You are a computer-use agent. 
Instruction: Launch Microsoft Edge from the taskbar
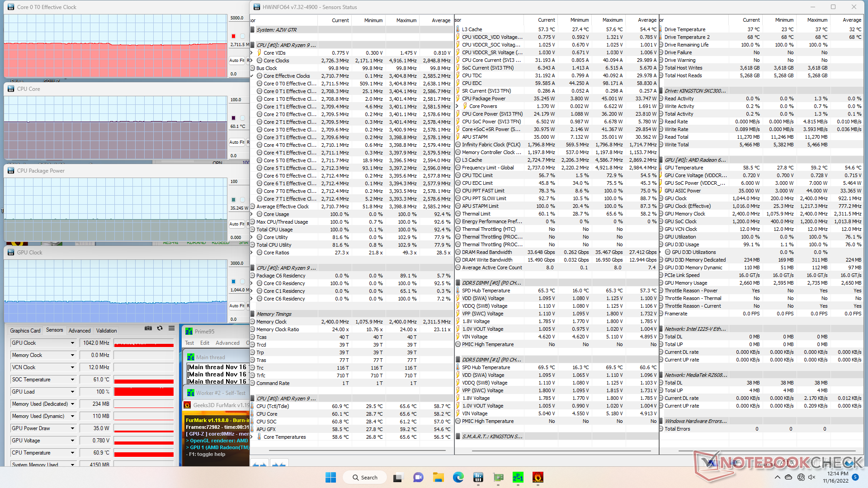point(458,477)
